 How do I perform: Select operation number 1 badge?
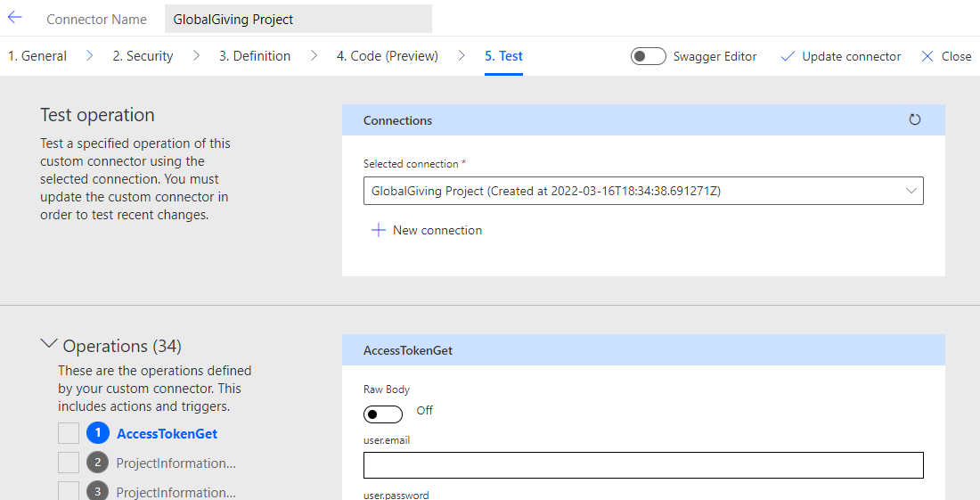tap(97, 432)
